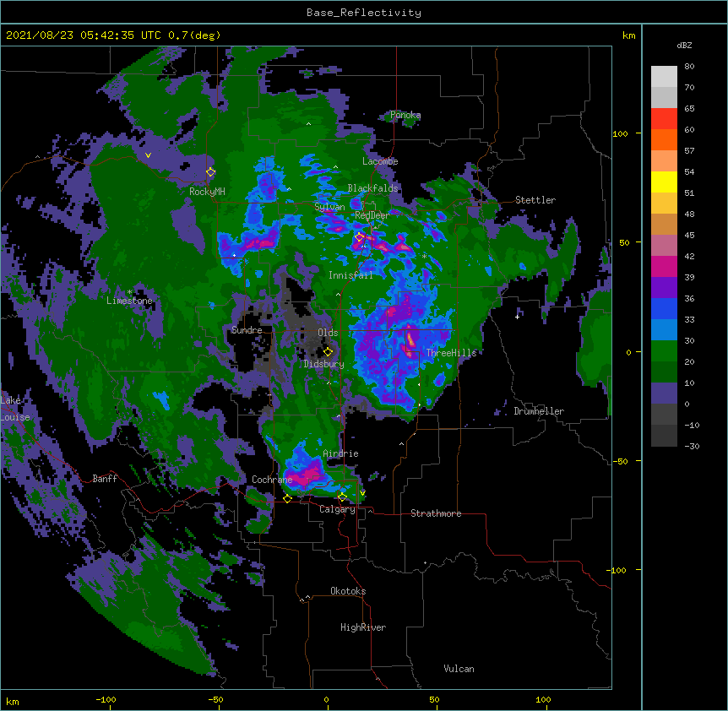Click the Cochrane town label
The width and height of the screenshot is (728, 711).
[272, 480]
